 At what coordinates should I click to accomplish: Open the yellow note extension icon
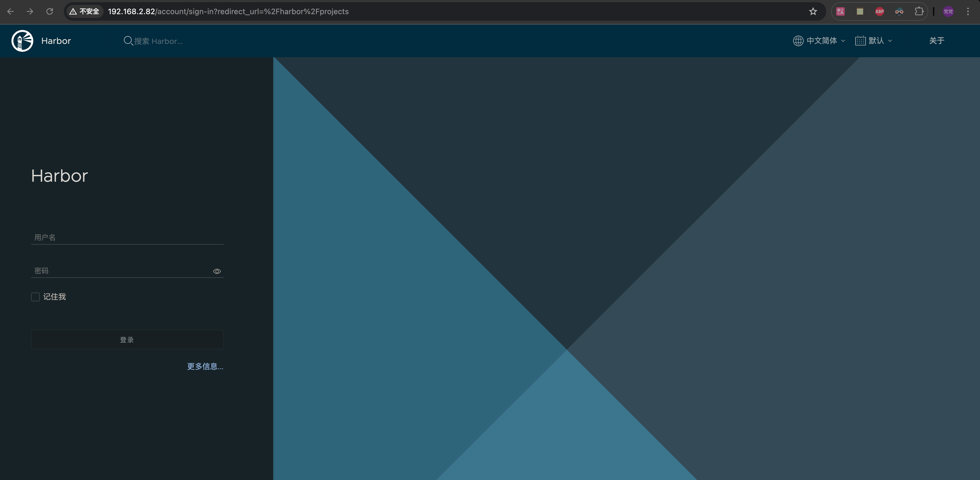pos(860,11)
